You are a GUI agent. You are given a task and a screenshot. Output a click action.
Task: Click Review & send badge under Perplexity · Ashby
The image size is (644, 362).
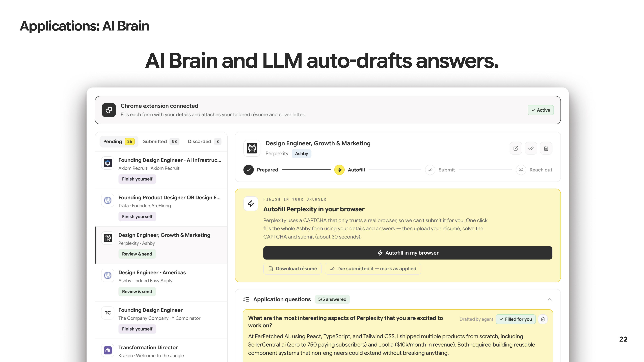137,254
